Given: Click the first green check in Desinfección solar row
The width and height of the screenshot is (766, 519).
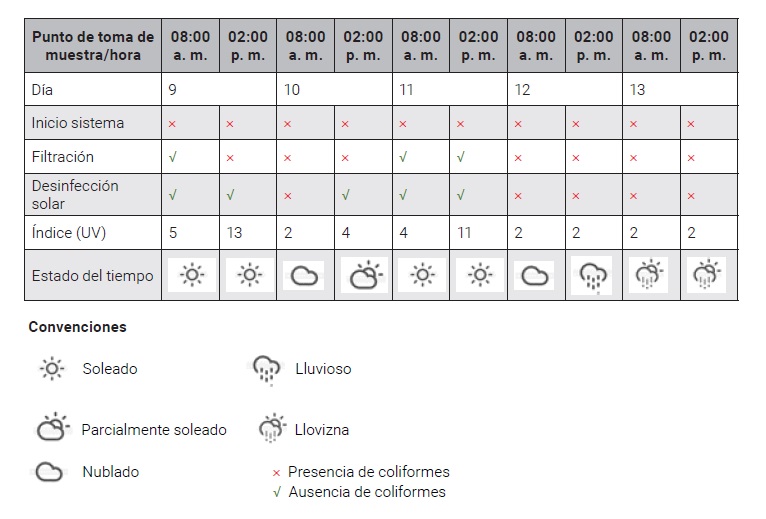Looking at the screenshot, I should point(173,195).
